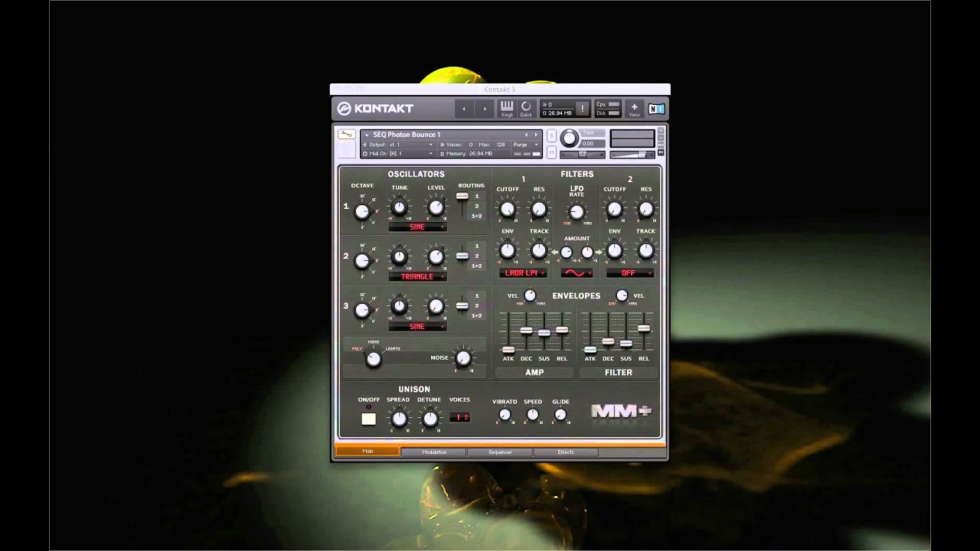
Task: Open oscillator 3 SINE waveform dropdown
Action: coord(417,327)
